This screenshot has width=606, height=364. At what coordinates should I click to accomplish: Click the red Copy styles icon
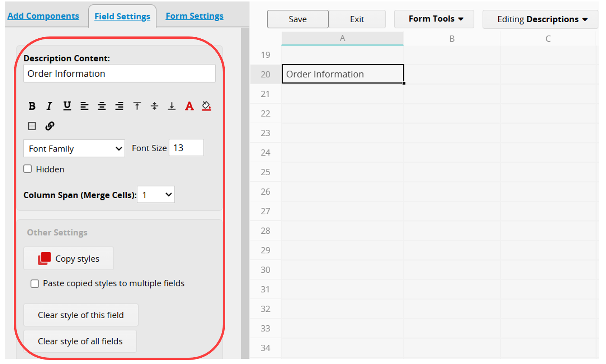tap(44, 258)
